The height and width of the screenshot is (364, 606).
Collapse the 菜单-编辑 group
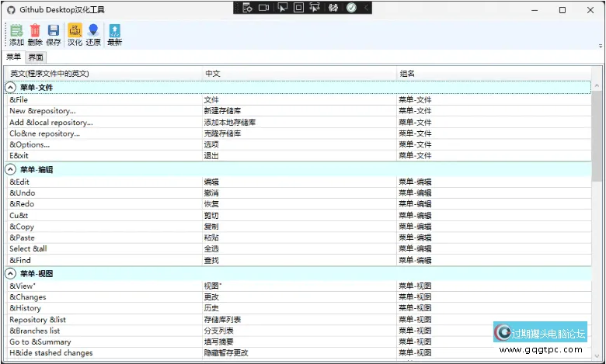point(10,169)
